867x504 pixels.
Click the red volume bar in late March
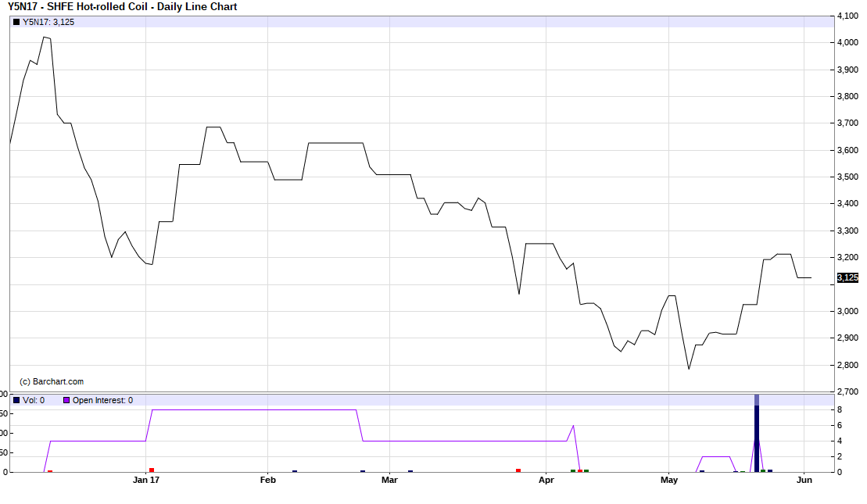518,470
